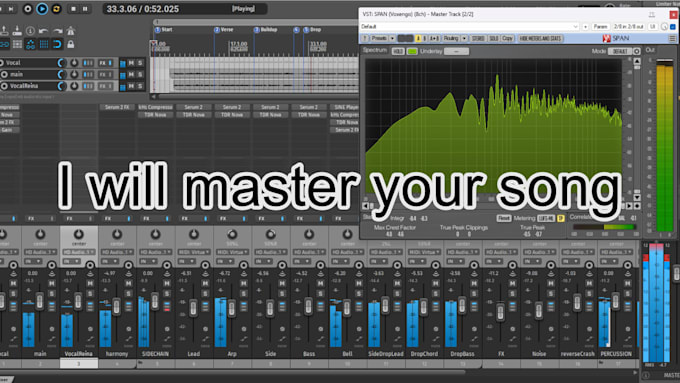Toggle the metronome icon in main toolbar
Screen dimensions: 680x383
(71, 31)
